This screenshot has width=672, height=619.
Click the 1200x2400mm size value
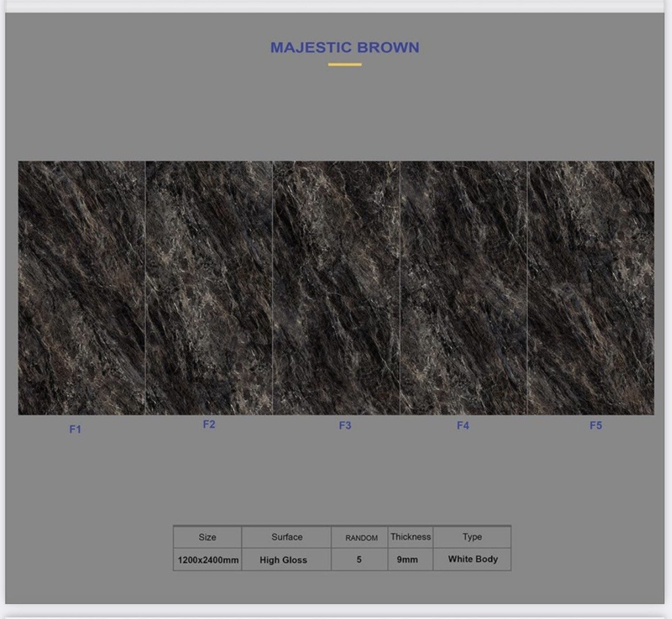tap(208, 560)
